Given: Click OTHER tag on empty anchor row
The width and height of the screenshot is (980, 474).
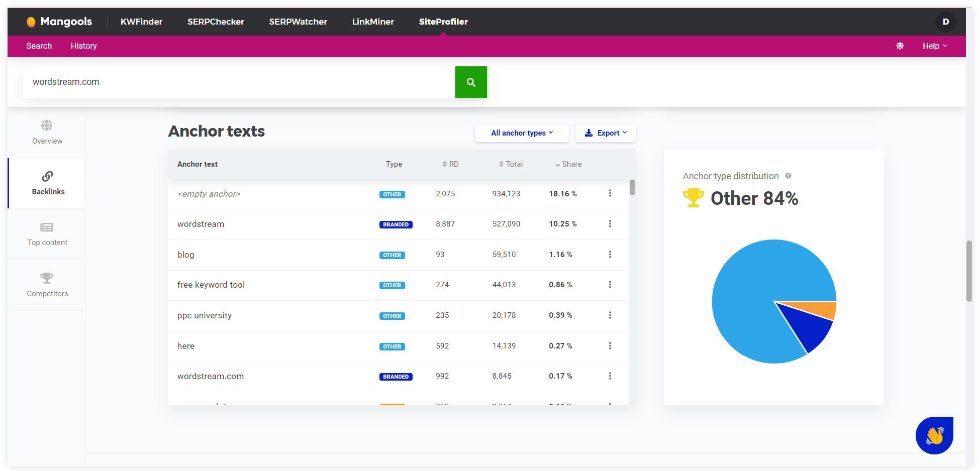Looking at the screenshot, I should click(392, 194).
